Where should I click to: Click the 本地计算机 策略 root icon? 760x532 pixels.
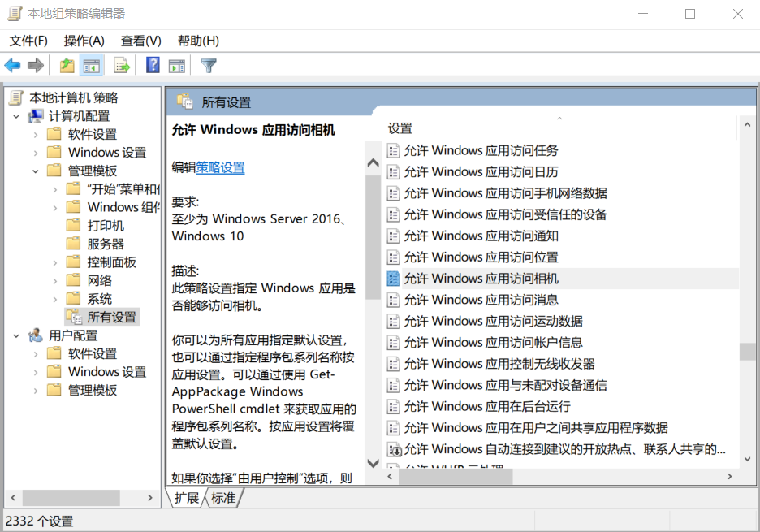16,97
